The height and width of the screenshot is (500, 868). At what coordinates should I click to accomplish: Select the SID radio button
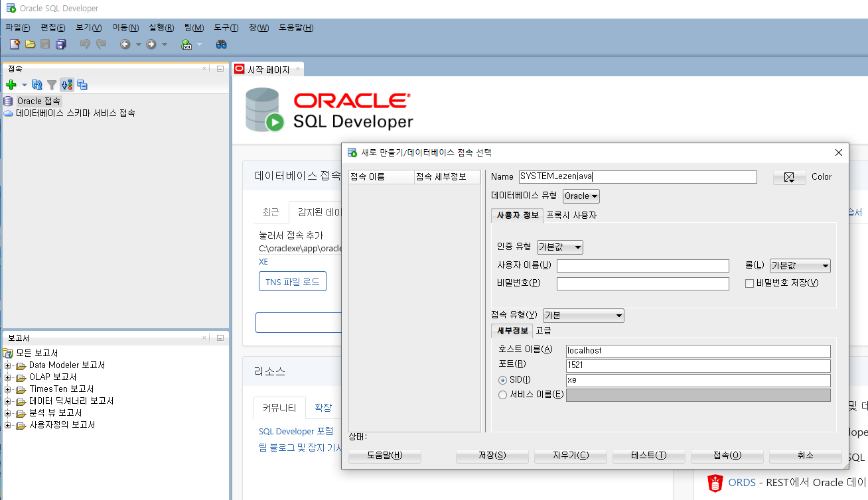point(502,380)
